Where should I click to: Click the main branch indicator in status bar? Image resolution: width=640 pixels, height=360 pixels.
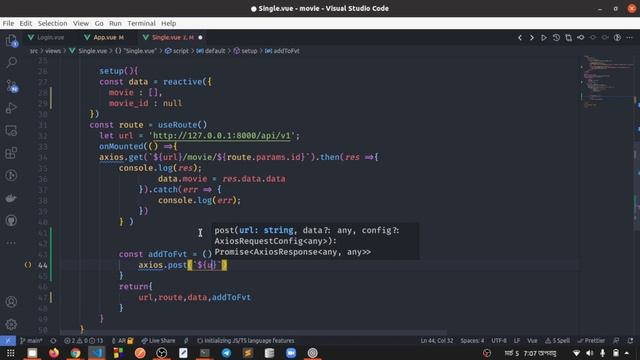coord(31,340)
